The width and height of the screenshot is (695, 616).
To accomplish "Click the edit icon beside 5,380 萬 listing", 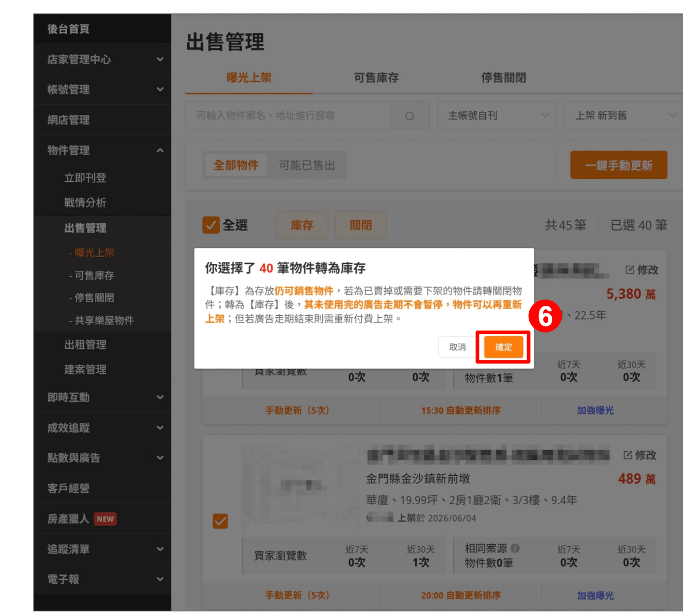I will point(630,269).
